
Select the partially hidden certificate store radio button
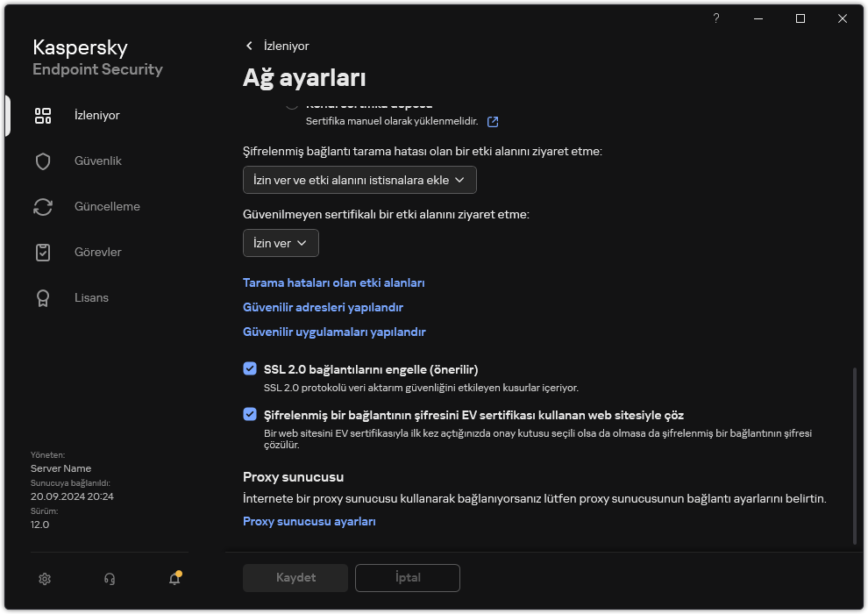(x=292, y=105)
